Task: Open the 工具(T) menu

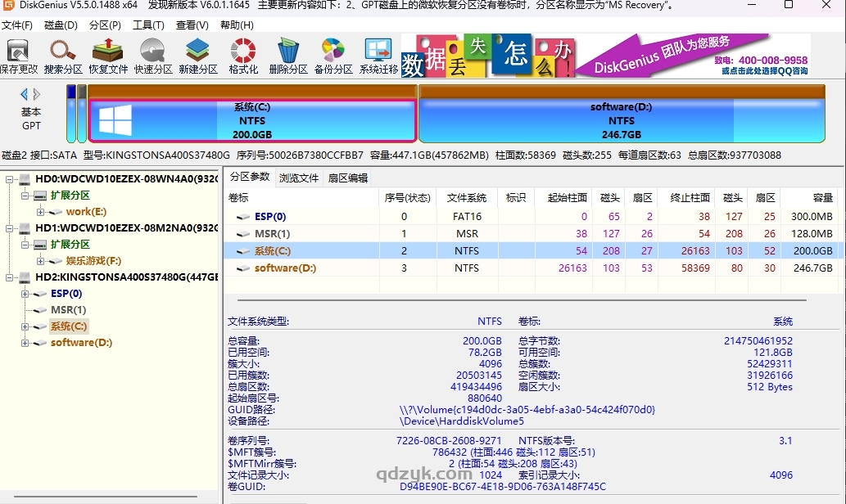Action: 148,25
